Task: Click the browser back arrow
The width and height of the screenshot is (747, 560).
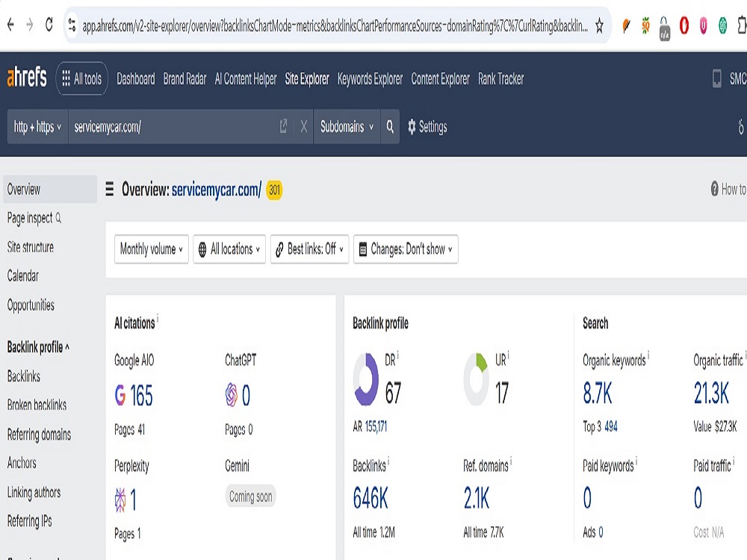Action: 10,25
